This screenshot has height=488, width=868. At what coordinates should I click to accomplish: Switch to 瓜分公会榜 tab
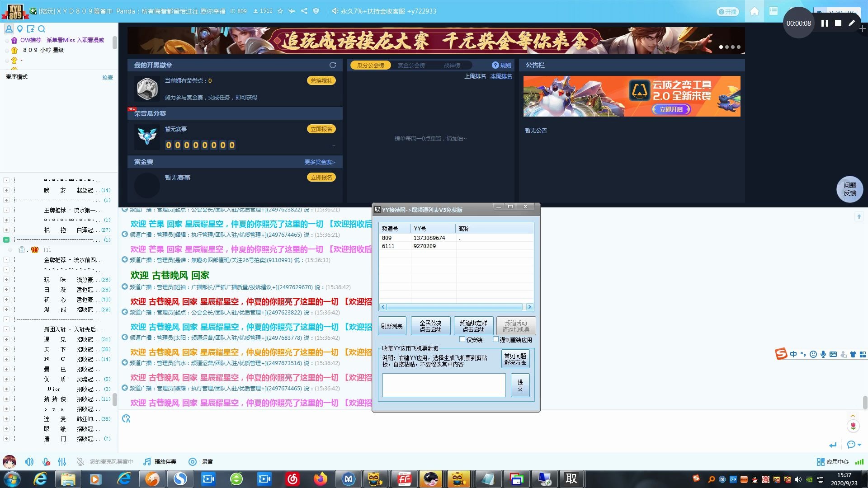tap(371, 65)
